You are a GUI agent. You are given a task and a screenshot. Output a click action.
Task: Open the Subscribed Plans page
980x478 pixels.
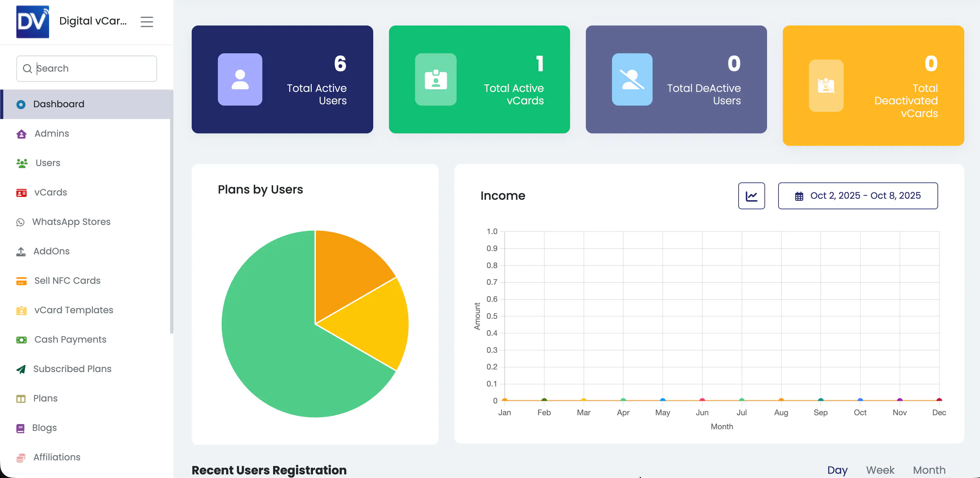coord(72,369)
